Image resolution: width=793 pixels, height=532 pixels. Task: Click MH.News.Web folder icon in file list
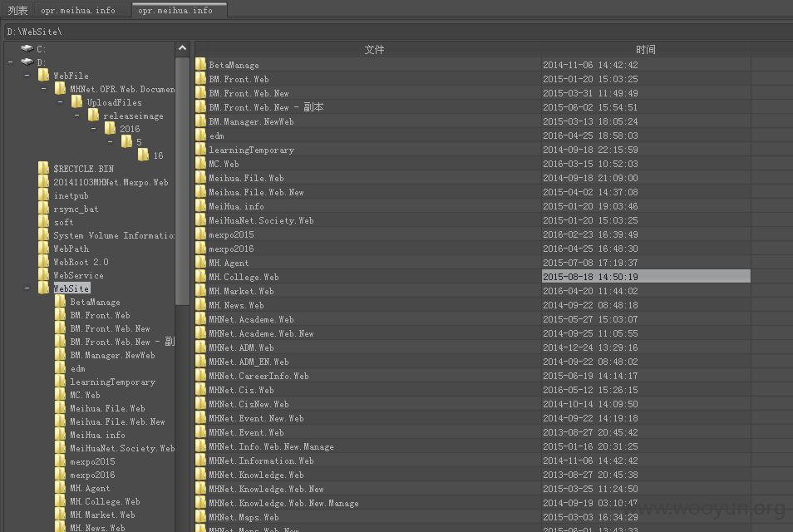coord(200,305)
